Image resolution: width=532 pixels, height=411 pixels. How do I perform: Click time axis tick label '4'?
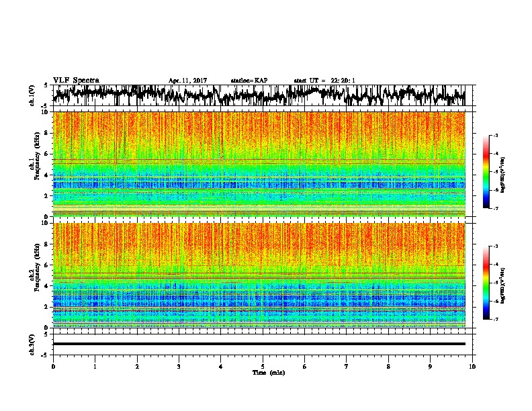pyautogui.click(x=221, y=367)
